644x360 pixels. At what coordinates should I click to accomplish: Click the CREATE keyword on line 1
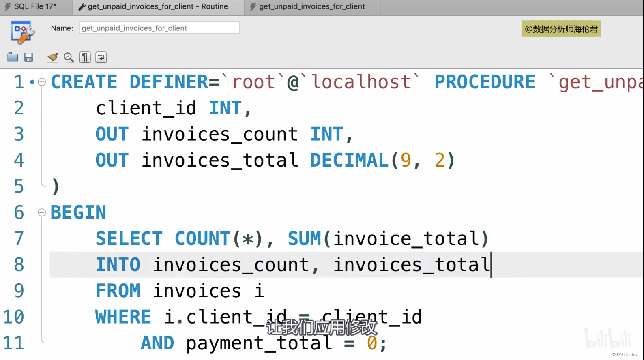(84, 82)
